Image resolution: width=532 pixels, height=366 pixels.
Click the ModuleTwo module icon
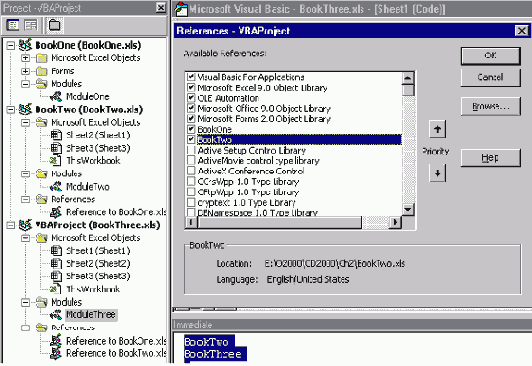(56, 186)
